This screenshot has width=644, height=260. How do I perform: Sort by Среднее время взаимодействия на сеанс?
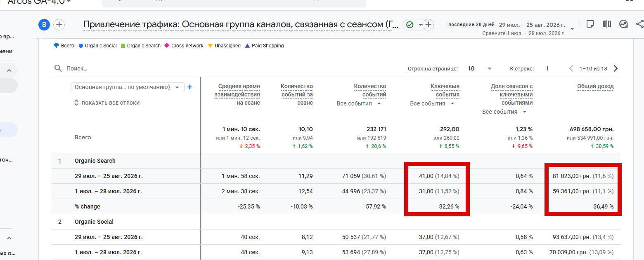click(x=237, y=95)
